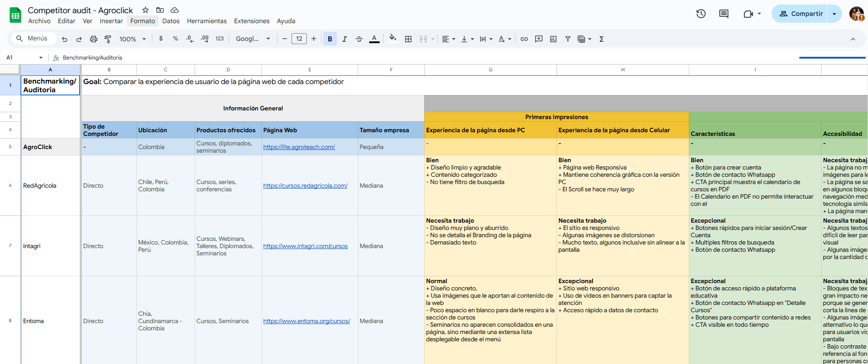Click the Compartir share button
This screenshot has width=868, height=364.
[x=801, y=14]
